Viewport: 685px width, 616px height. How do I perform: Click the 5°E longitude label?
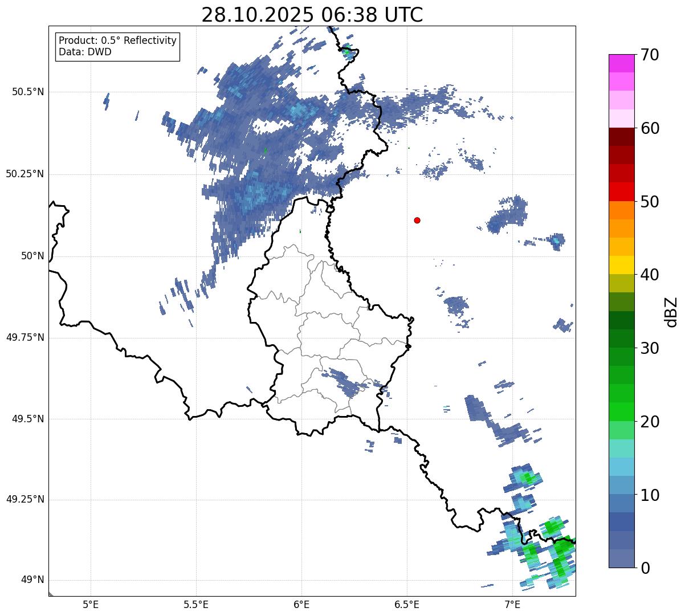91,604
